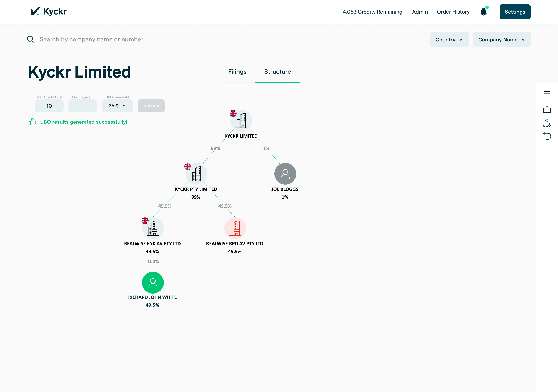
Task: Switch to the Structure tab
Action: (277, 72)
